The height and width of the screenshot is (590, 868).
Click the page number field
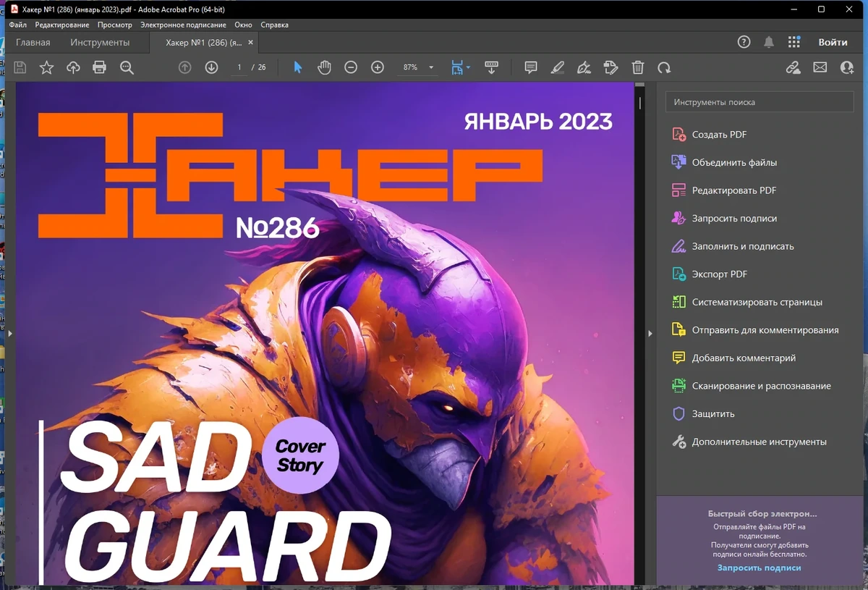[x=239, y=67]
